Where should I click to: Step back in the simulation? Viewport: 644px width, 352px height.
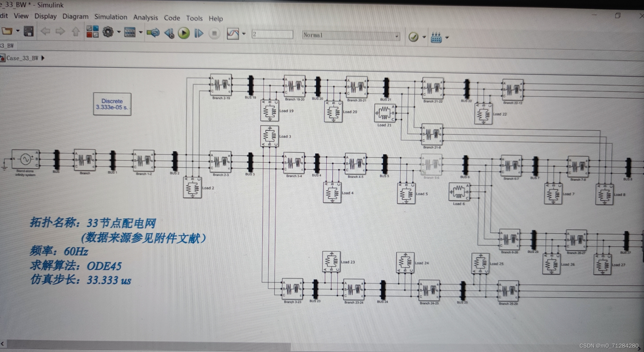click(169, 34)
